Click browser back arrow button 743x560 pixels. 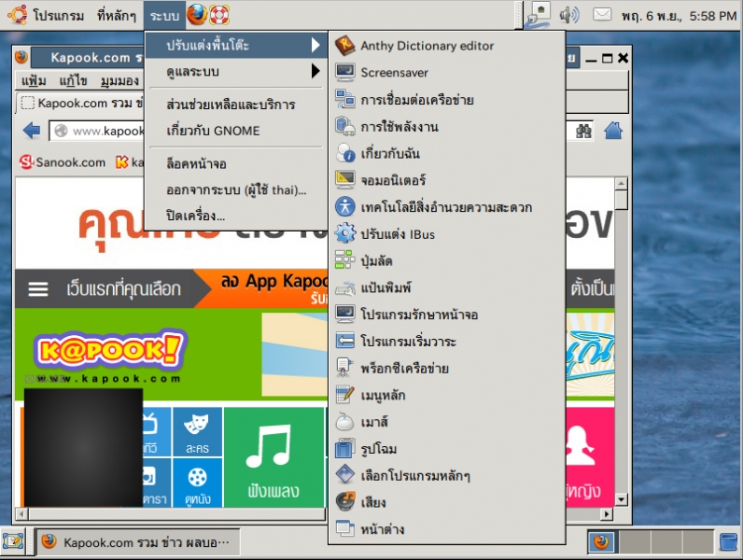click(32, 131)
